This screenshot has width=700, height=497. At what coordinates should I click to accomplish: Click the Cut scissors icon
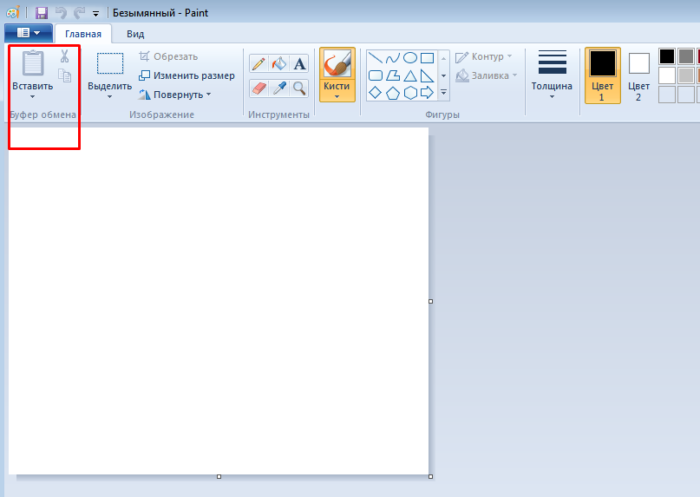pos(65,56)
